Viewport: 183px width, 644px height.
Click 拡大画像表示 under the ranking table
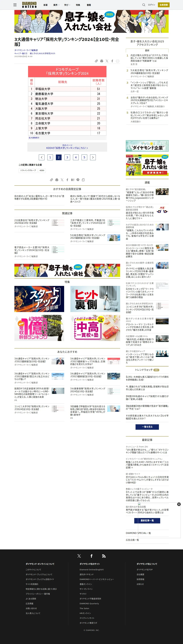[34, 138]
